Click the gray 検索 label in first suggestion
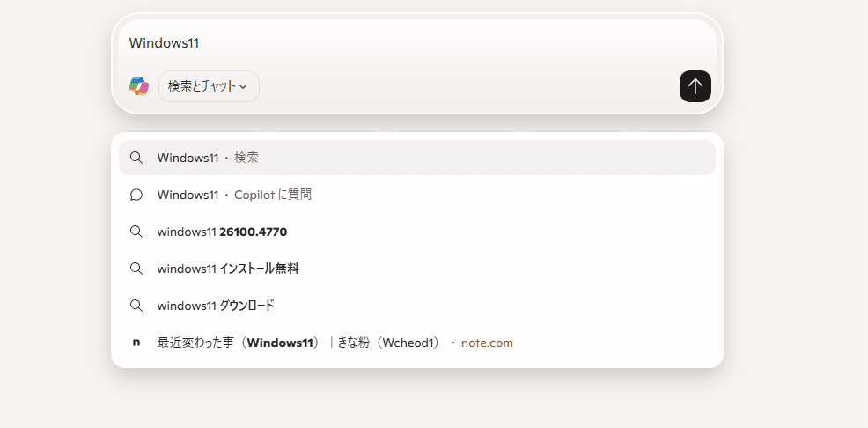Image resolution: width=868 pixels, height=428 pixels. [x=246, y=158]
